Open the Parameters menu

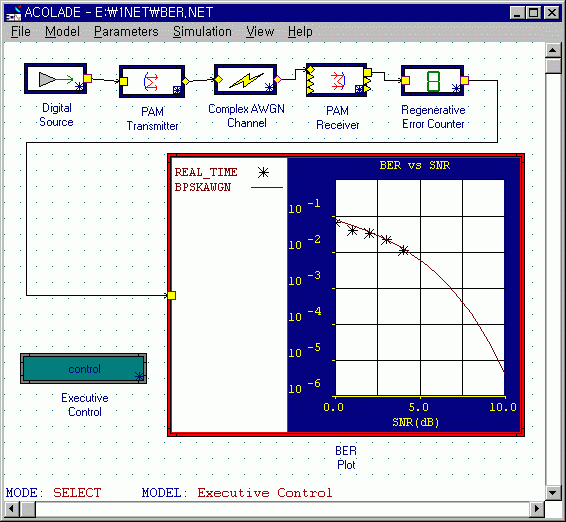(126, 31)
